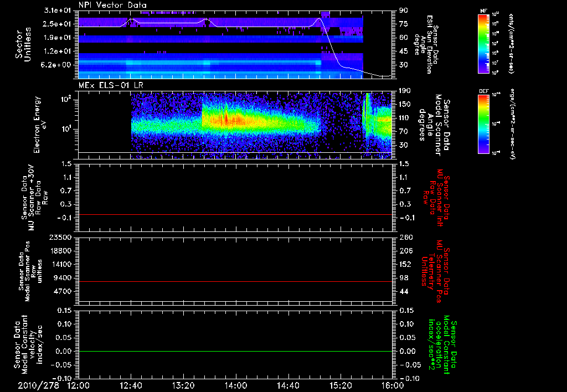Click the 75 degree sun elevation tick
The image size is (567, 392).
tap(404, 24)
